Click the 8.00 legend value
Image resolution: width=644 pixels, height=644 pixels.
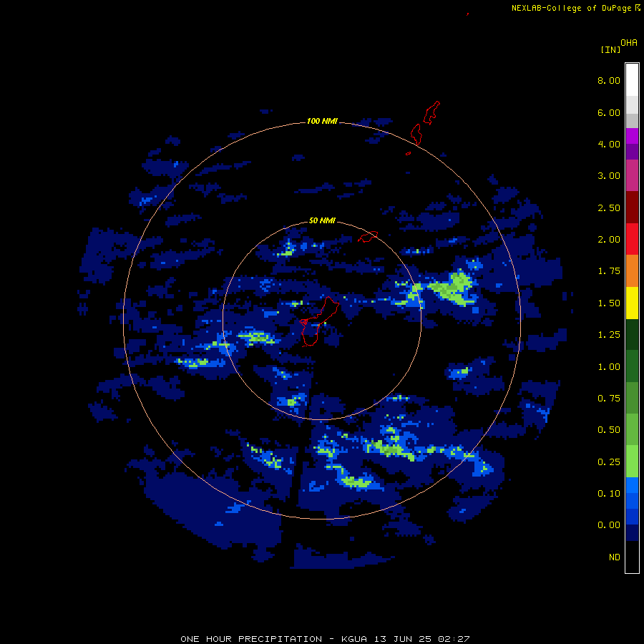(609, 80)
